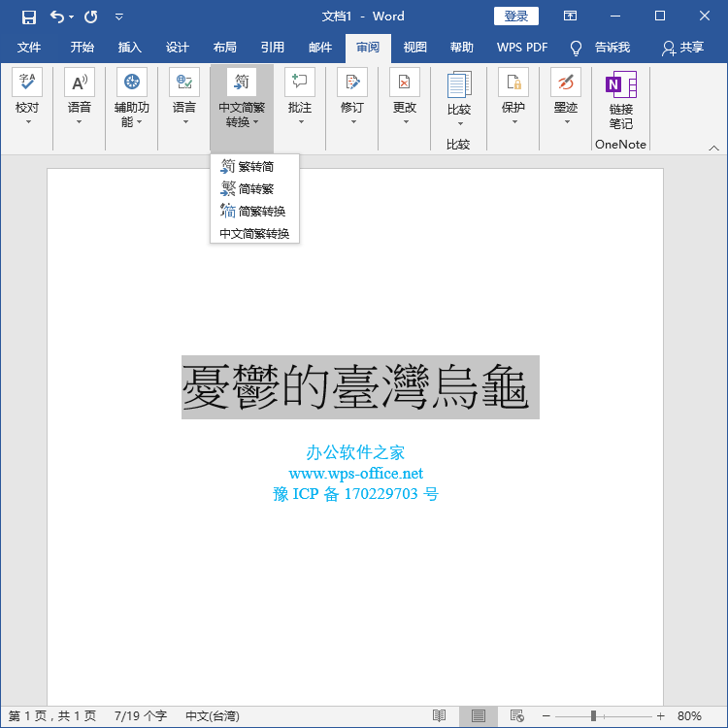Open the Customize Quick Access Toolbar arrow
This screenshot has width=728, height=728.
coord(118,17)
